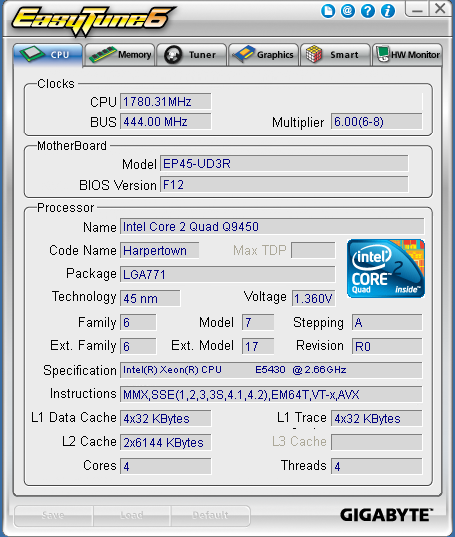455x537 pixels.
Task: Click the Instructions MMX,SSE field
Action: pos(271,394)
